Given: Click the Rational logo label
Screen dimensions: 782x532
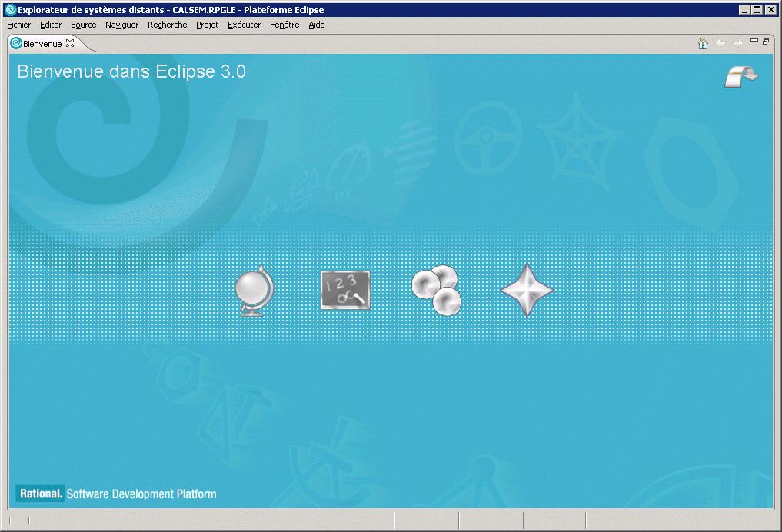Looking at the screenshot, I should tap(41, 494).
